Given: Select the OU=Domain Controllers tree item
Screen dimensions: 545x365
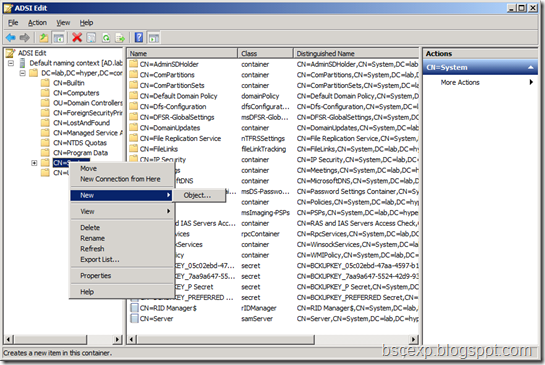Looking at the screenshot, I should (88, 103).
